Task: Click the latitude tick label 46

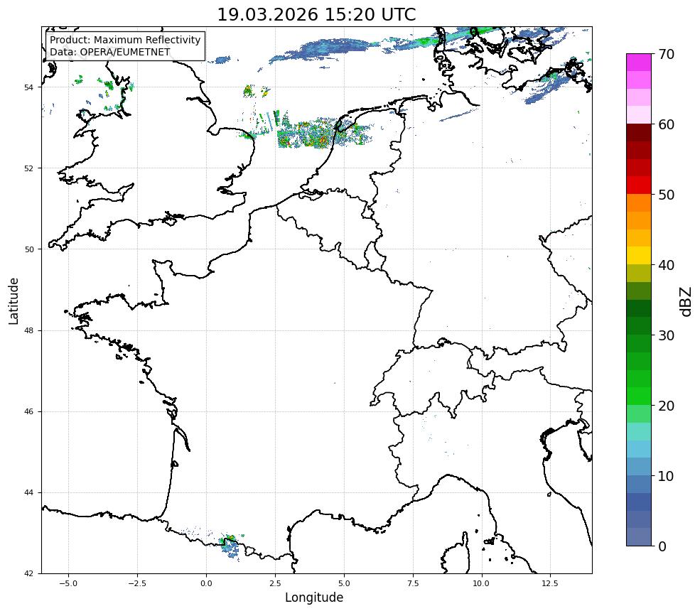Action: point(28,411)
